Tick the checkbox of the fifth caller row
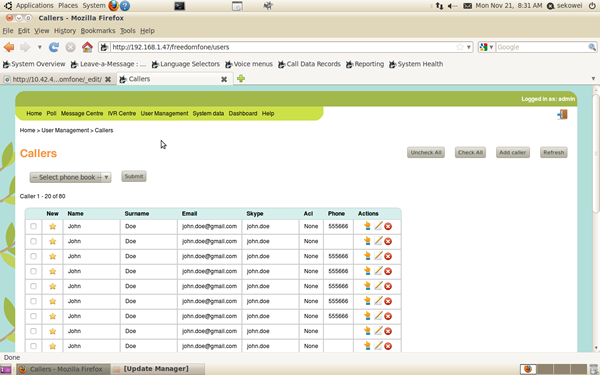 click(34, 286)
